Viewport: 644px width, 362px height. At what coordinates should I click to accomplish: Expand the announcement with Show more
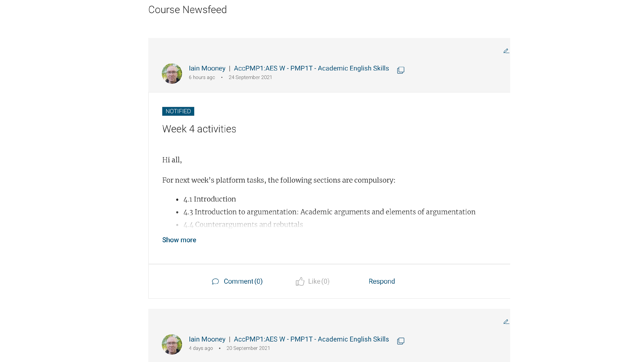[x=179, y=240]
